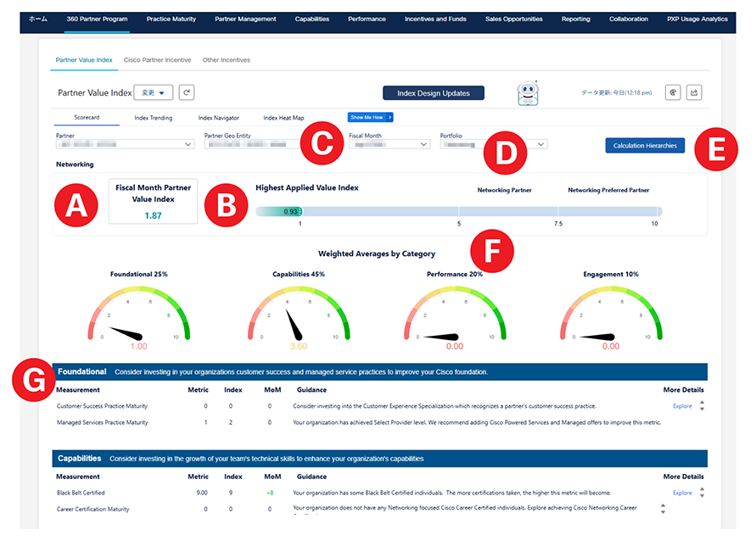Open the Index Heat Map tab
This screenshot has width=756, height=541.
pos(283,118)
